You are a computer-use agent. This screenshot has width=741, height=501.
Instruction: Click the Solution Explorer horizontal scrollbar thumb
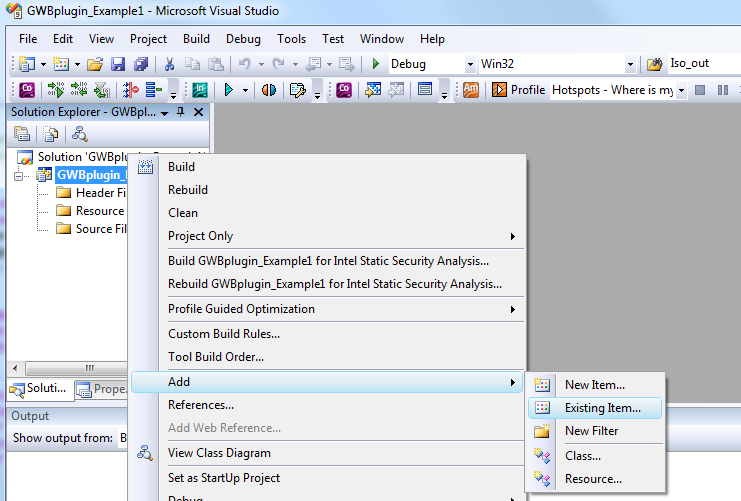pyautogui.click(x=77, y=368)
